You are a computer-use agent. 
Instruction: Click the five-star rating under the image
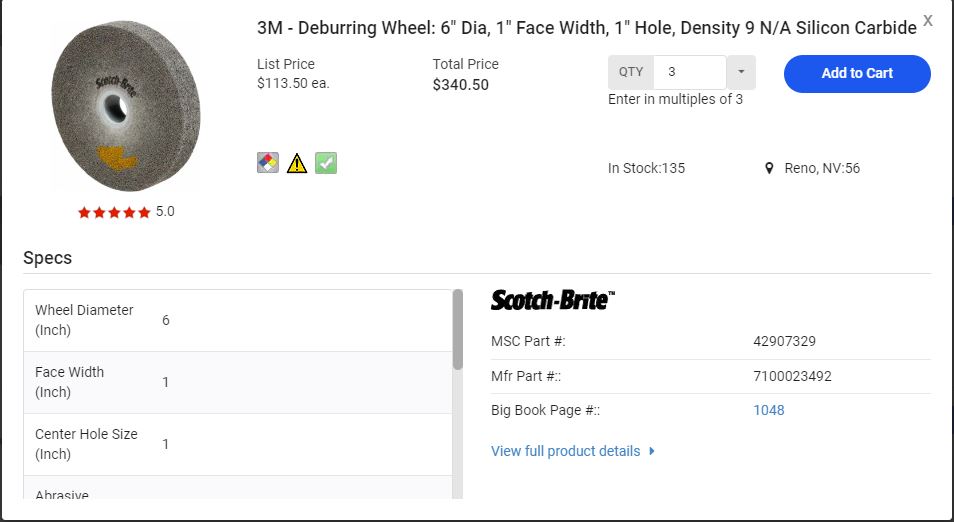pos(114,212)
